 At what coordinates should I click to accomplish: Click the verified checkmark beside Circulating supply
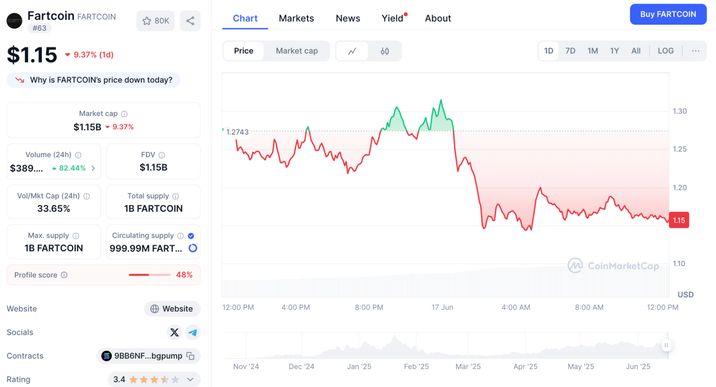pyautogui.click(x=191, y=235)
